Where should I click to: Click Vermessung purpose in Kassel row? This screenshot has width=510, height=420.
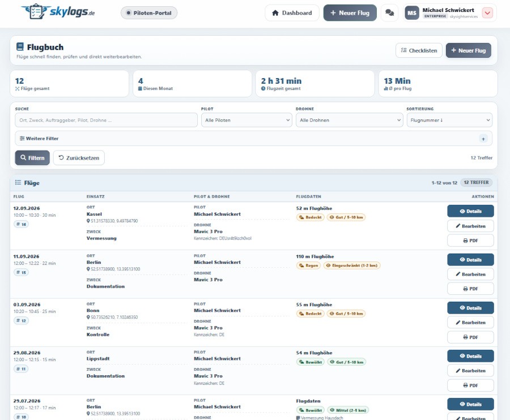101,238
